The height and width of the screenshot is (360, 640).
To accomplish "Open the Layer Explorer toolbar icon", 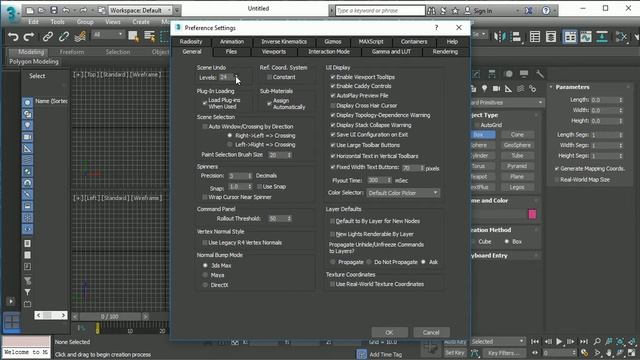I will [x=551, y=37].
